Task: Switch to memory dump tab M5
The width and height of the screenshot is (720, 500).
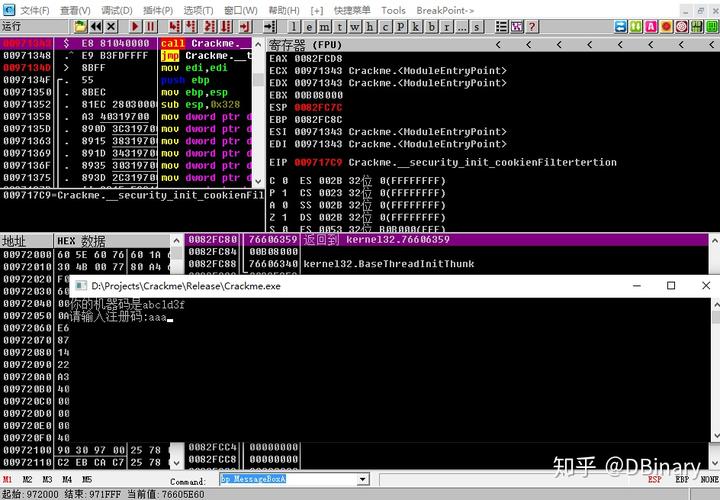Action: pos(87,480)
